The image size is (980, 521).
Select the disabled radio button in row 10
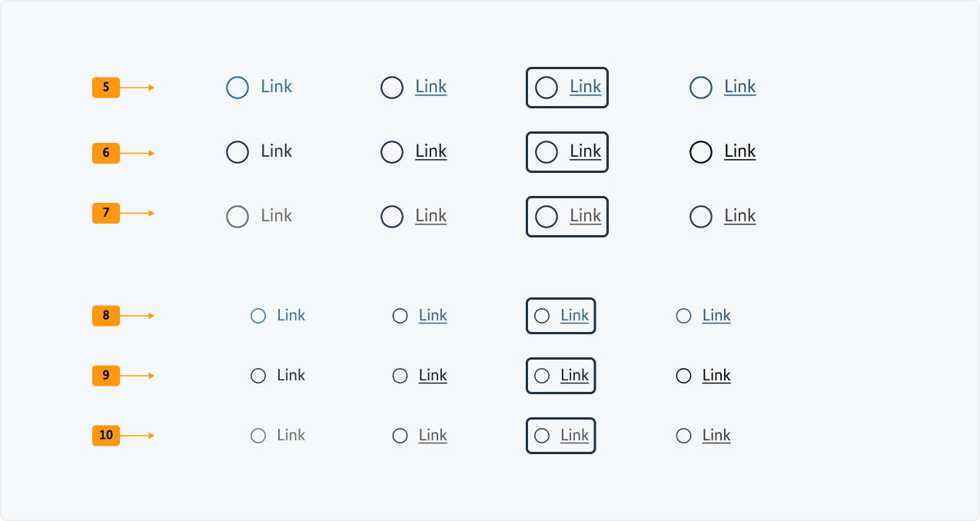coord(257,435)
